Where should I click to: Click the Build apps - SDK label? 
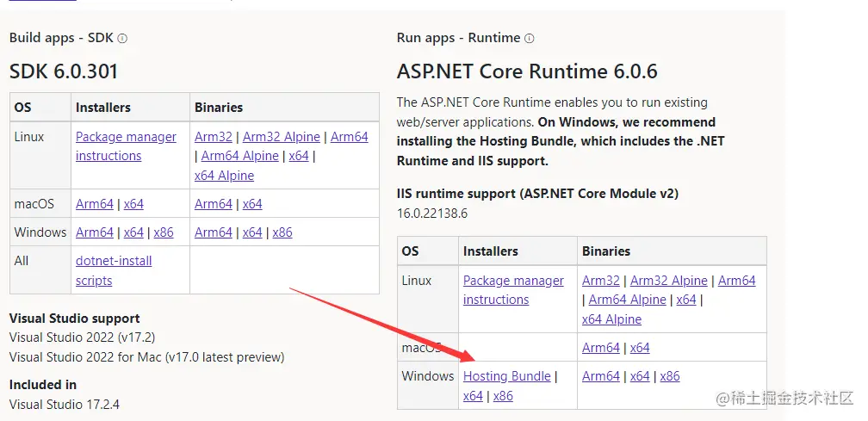tap(61, 38)
